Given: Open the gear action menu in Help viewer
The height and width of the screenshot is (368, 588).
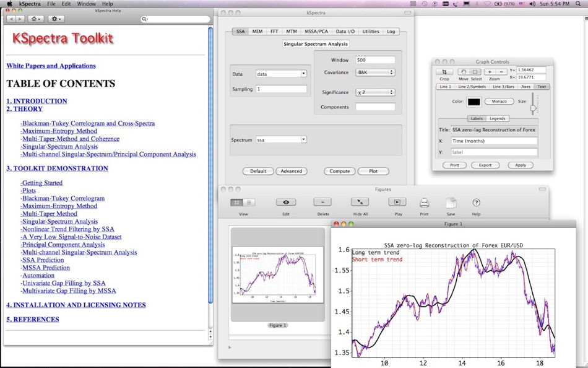Looking at the screenshot, I should [x=56, y=19].
